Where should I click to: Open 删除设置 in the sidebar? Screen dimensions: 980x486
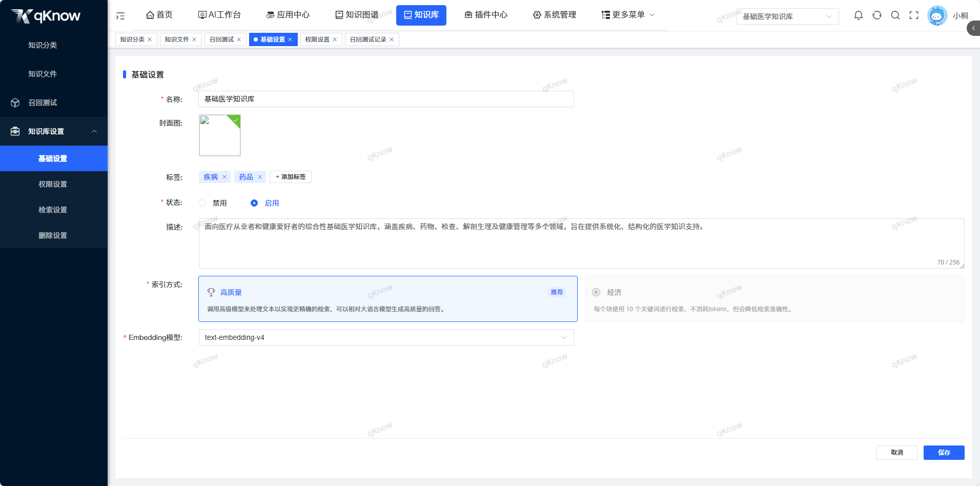point(54,235)
